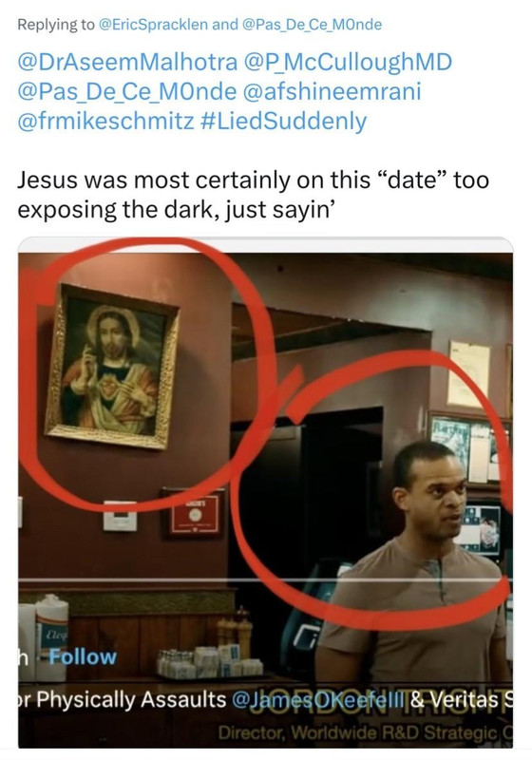Open @Pas_De_Ce_MOnde in the Replying to line
The image size is (532, 760).
[311, 25]
